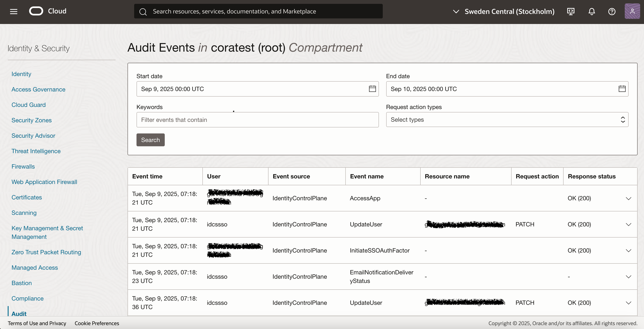Click the User column header
The width and height of the screenshot is (644, 329).
pos(214,176)
